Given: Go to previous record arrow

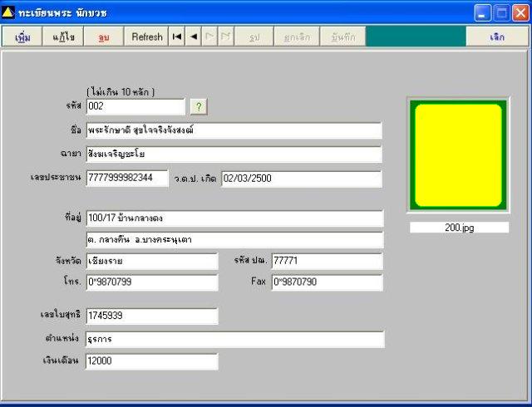Looking at the screenshot, I should click(x=194, y=37).
